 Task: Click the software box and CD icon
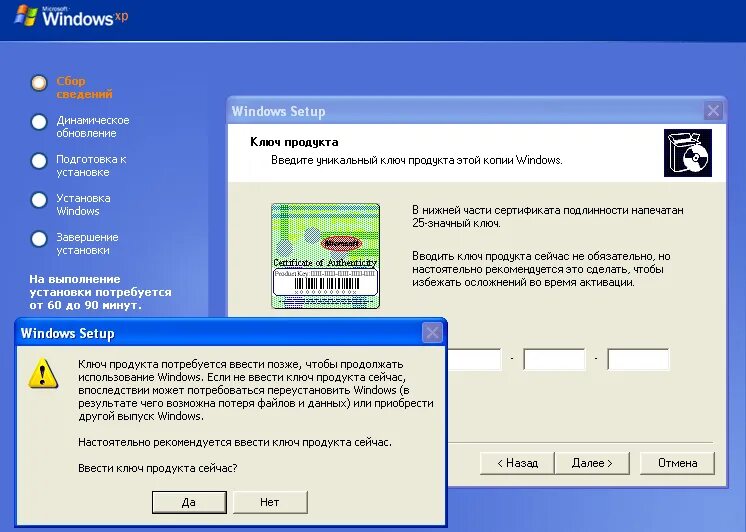[x=688, y=153]
